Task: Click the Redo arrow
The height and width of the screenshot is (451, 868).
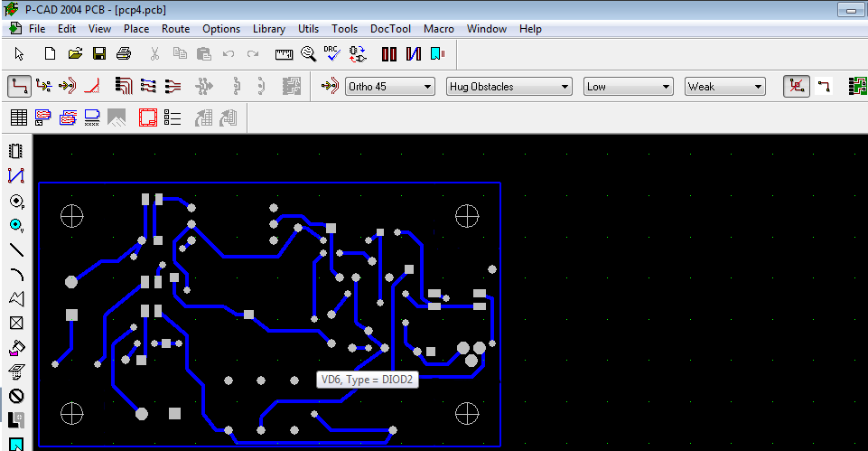Action: point(253,53)
